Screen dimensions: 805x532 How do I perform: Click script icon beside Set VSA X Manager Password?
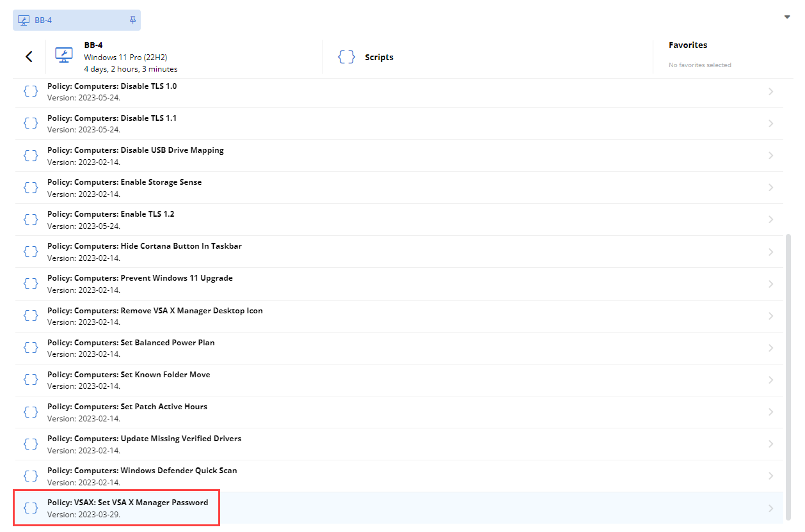point(31,508)
